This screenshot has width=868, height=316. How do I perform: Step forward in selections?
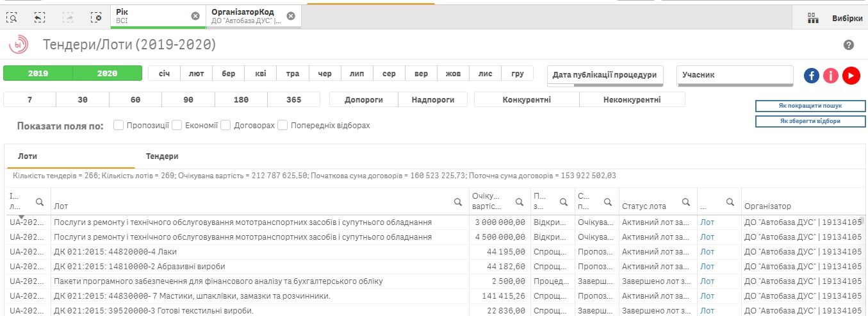click(68, 17)
